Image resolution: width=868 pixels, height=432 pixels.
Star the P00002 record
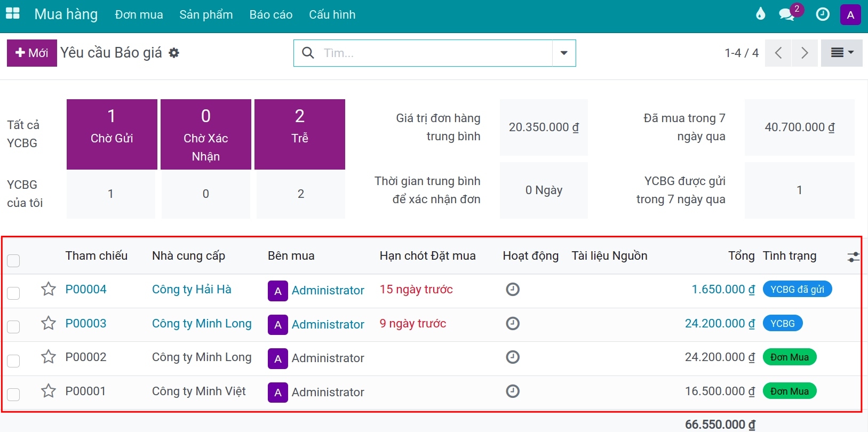(49, 357)
